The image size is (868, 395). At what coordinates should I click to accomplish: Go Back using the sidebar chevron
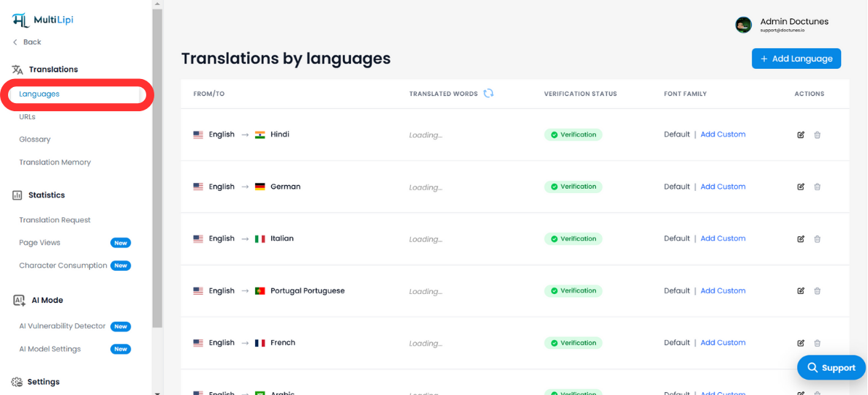pos(15,42)
